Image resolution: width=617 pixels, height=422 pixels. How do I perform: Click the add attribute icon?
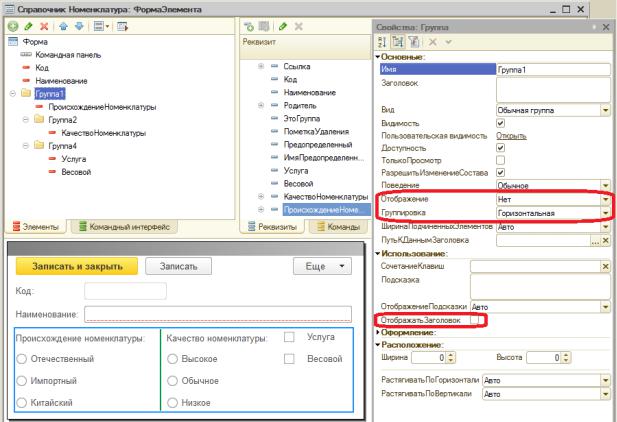(x=249, y=26)
